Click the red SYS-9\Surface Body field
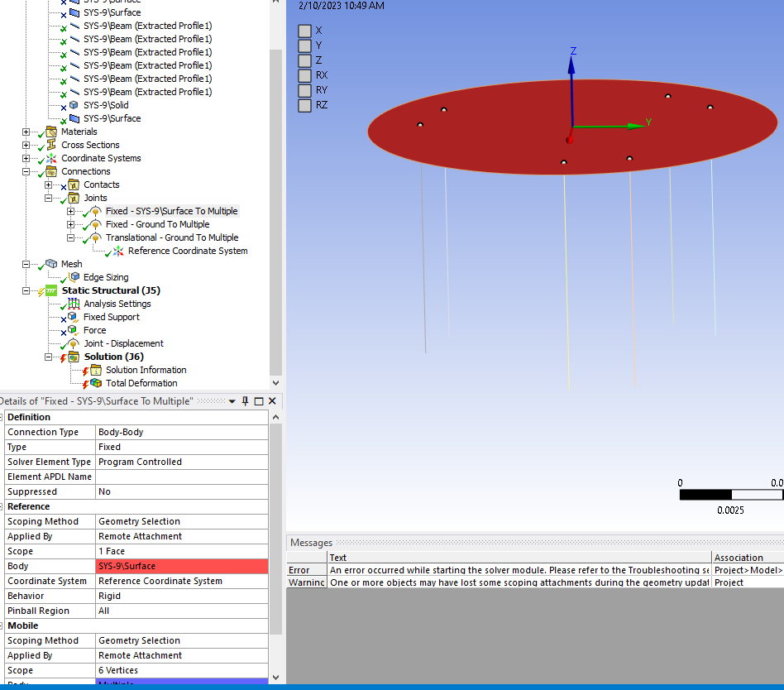 [x=182, y=566]
